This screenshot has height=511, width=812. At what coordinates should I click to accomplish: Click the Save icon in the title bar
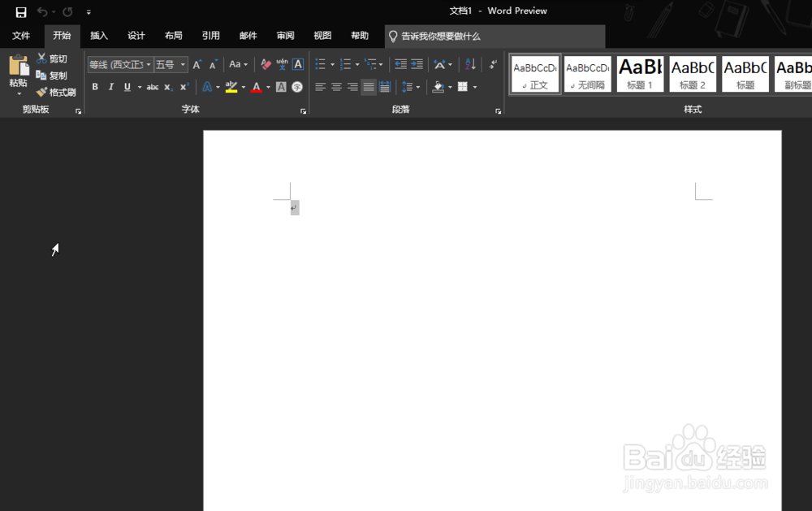point(21,12)
